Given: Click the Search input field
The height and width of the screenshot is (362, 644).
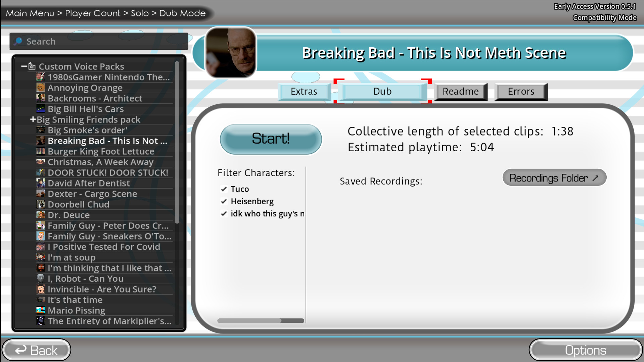Looking at the screenshot, I should pyautogui.click(x=99, y=41).
